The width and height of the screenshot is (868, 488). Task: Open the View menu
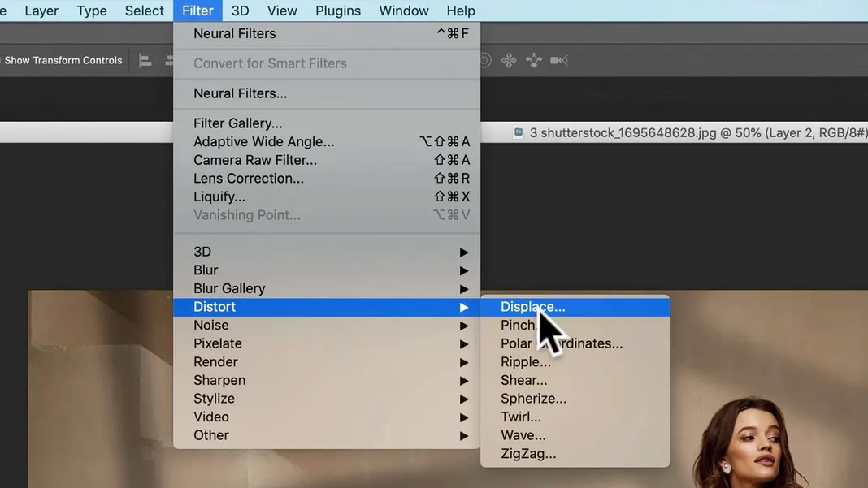point(282,11)
